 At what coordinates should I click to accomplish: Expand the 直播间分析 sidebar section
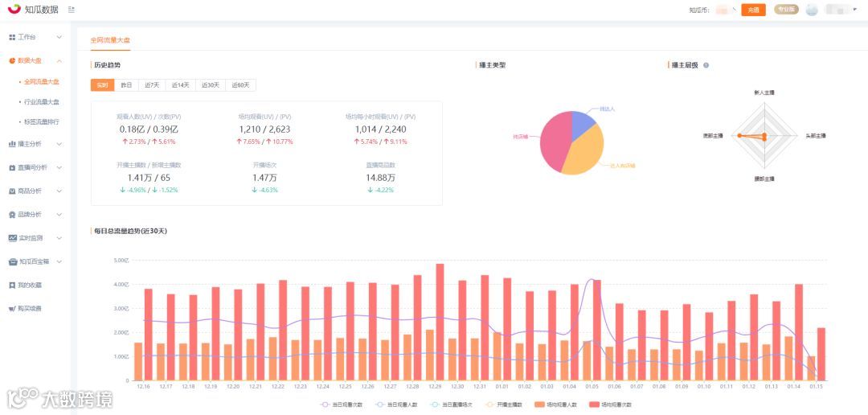point(35,167)
